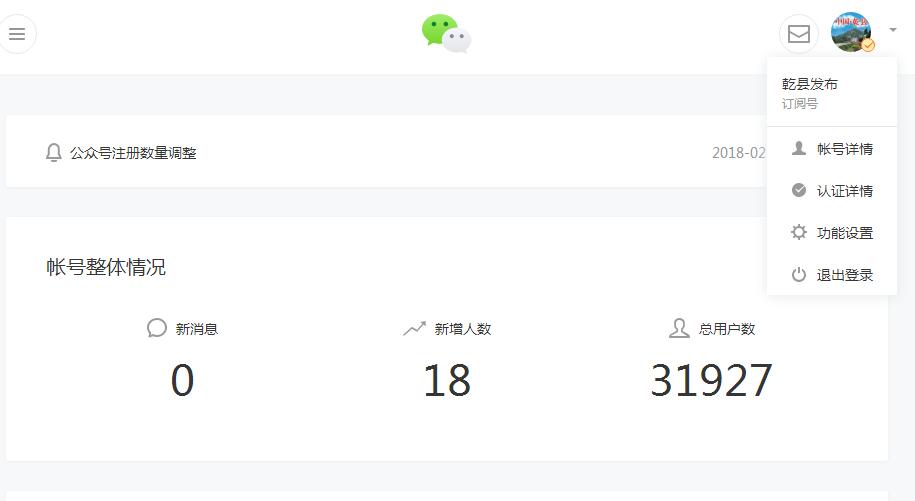Viewport: 915px width, 501px height.
Task: Click the 新消息 speech bubble icon
Action: (x=156, y=328)
